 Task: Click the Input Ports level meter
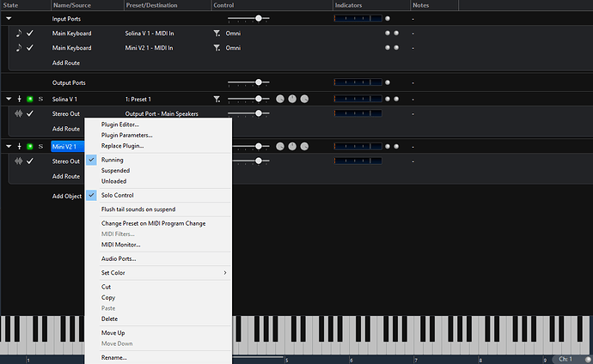pos(358,18)
